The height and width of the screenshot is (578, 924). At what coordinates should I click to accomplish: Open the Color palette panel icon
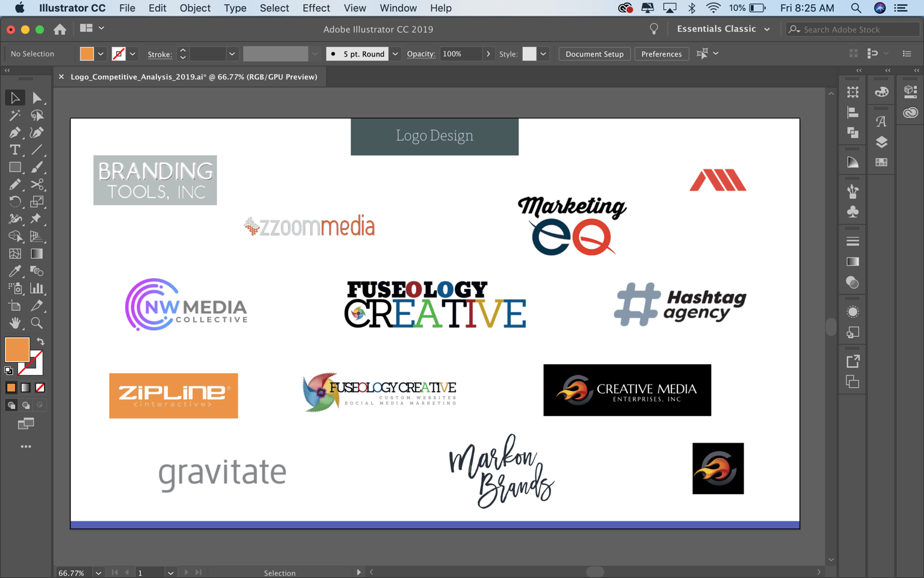click(881, 92)
